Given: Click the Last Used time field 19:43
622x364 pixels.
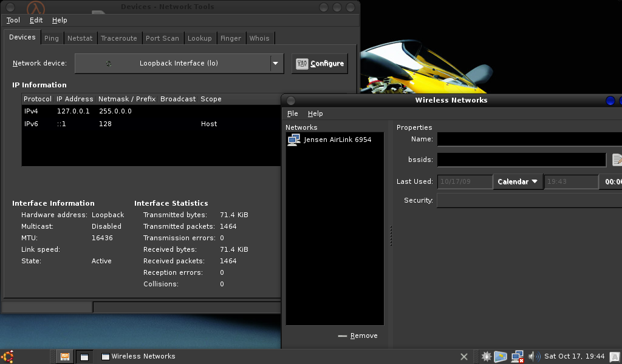Looking at the screenshot, I should click(x=571, y=182).
